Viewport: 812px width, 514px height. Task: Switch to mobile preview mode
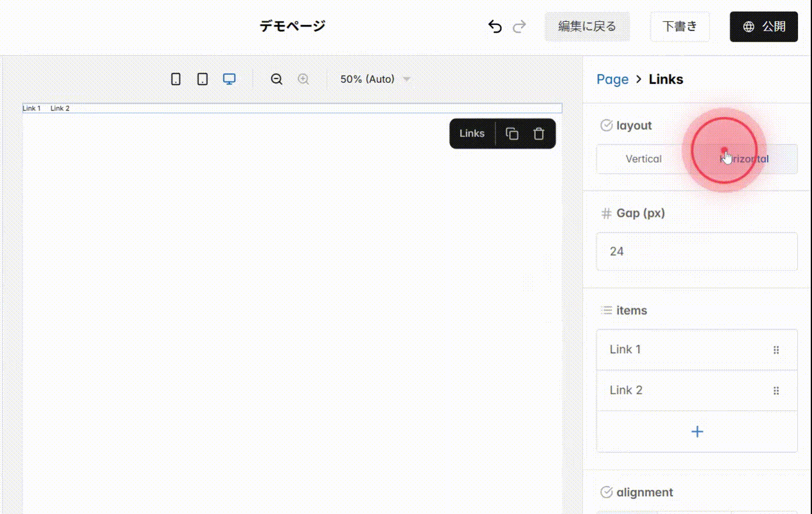175,79
